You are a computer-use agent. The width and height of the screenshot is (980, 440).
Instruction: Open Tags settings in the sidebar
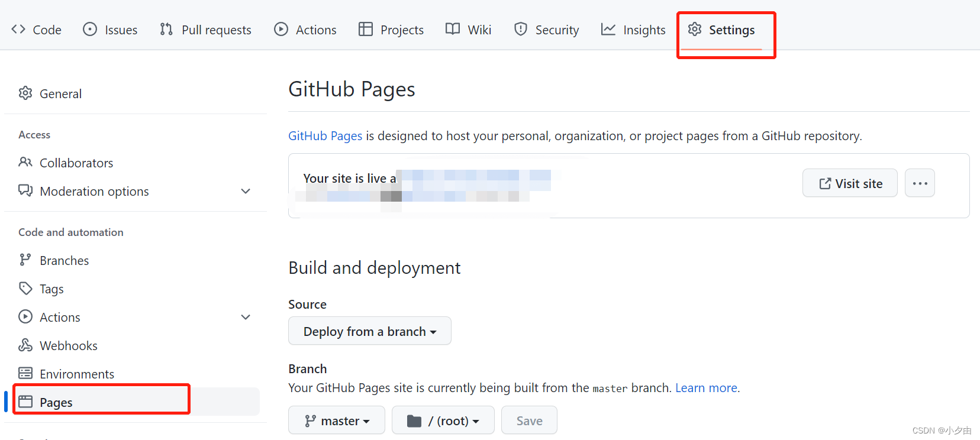(x=135, y=289)
